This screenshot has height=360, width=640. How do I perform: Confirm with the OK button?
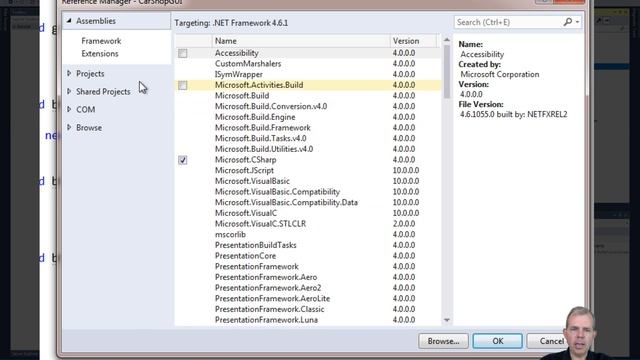click(498, 341)
